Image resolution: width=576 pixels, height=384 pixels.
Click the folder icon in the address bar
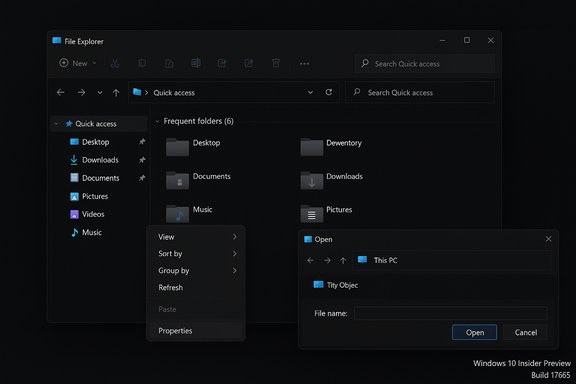point(137,92)
